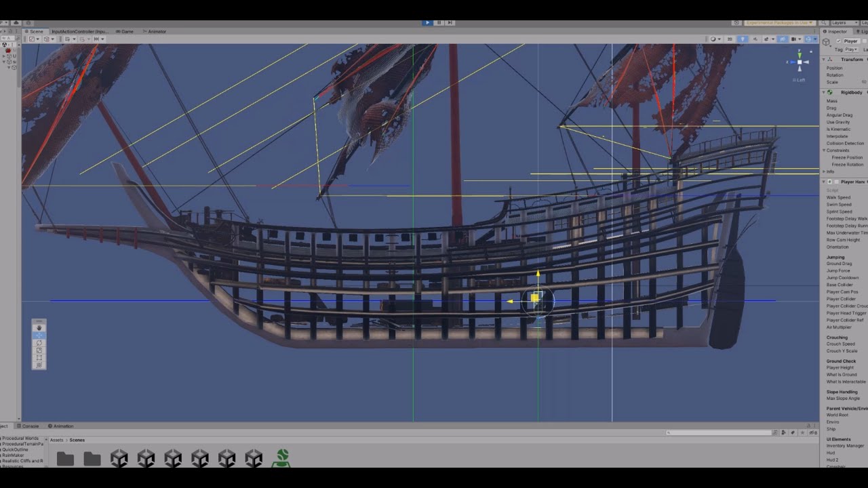The image size is (868, 488).
Task: Open the Layers dropdown
Action: [x=845, y=22]
